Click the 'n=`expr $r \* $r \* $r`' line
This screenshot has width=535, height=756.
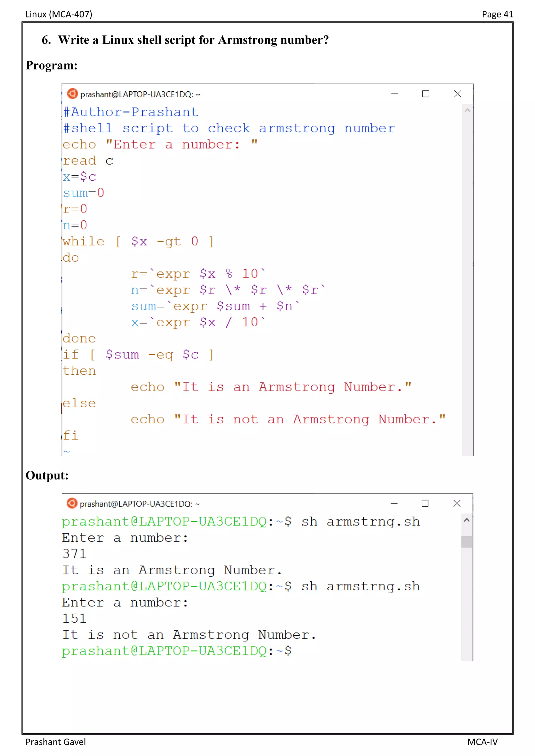(x=228, y=290)
